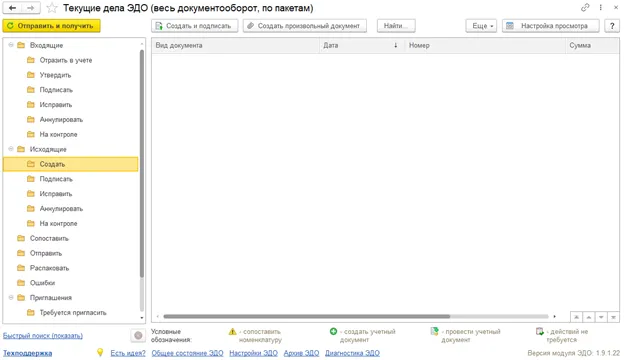624x360 pixels.
Task: Collapse the Входящие tree node
Action: [x=11, y=45]
